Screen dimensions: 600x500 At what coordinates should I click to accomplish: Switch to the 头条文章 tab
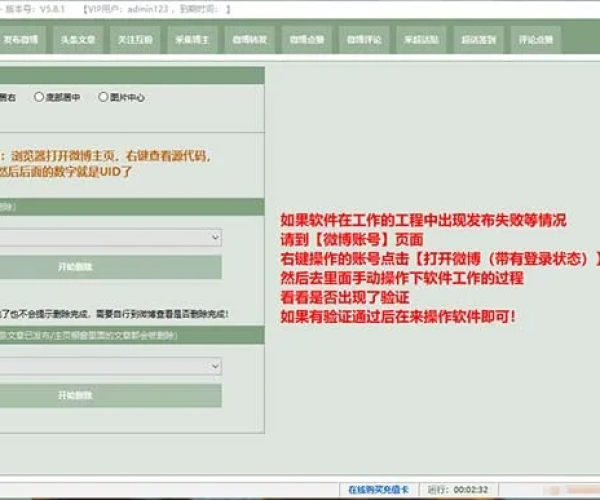click(x=78, y=39)
